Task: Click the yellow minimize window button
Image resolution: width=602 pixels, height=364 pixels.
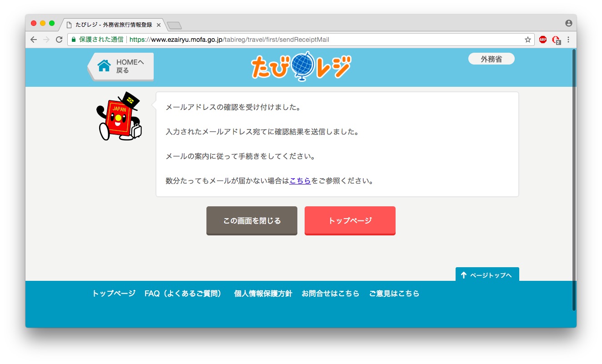Action: click(43, 23)
